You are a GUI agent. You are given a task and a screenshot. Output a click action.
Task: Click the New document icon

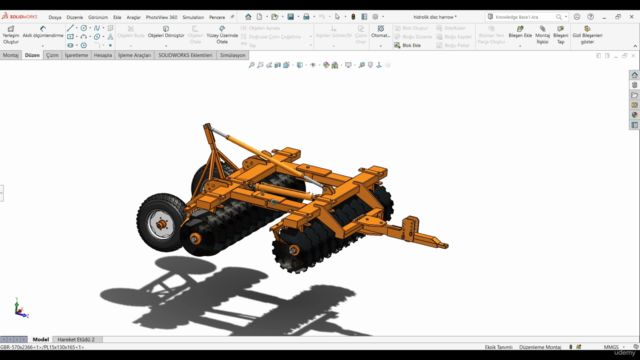pyautogui.click(x=259, y=17)
